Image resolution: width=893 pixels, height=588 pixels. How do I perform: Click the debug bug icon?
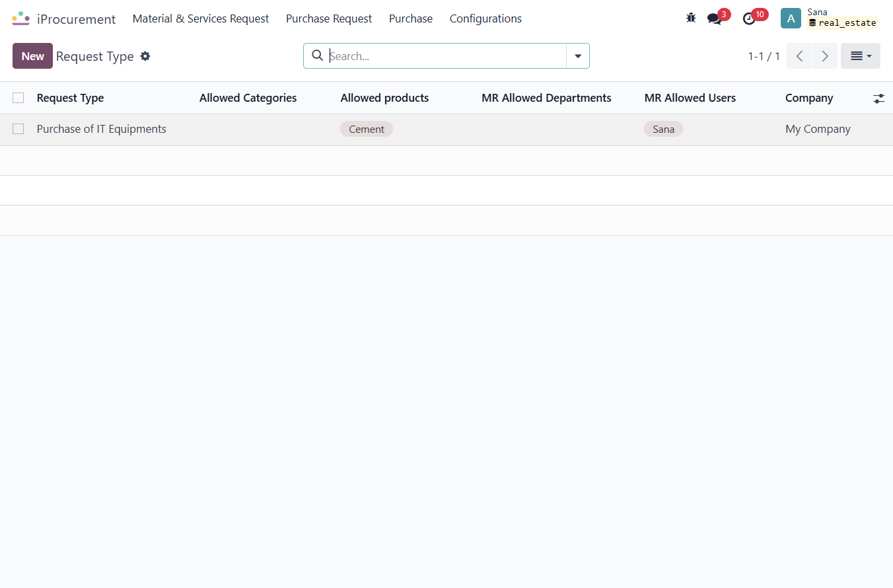pyautogui.click(x=691, y=18)
